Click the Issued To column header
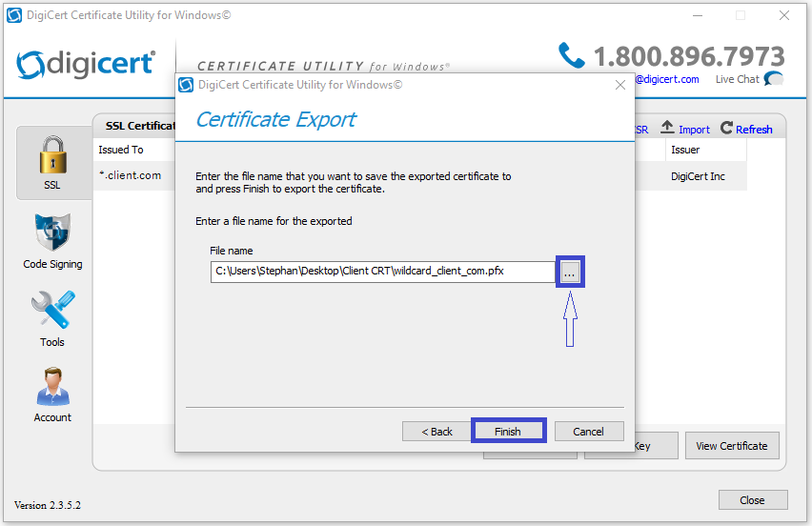 point(133,150)
